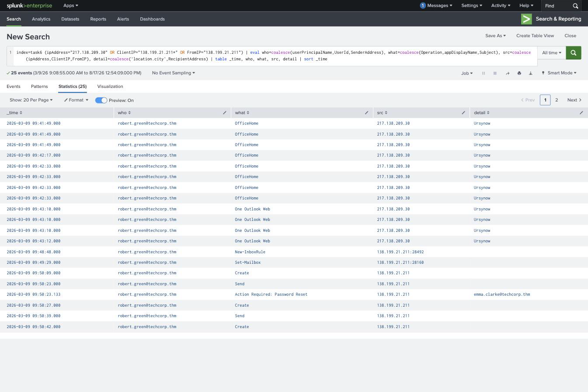Edit the src column with pencil icon

463,113
